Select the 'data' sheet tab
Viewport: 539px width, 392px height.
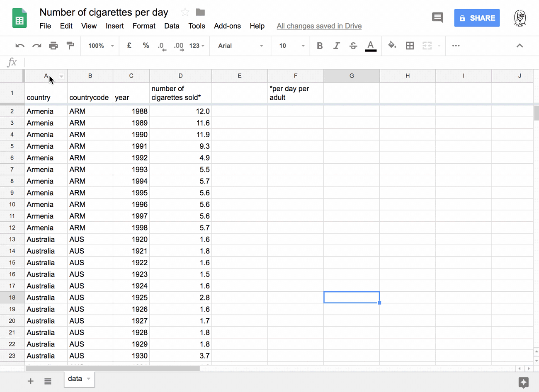click(x=79, y=379)
